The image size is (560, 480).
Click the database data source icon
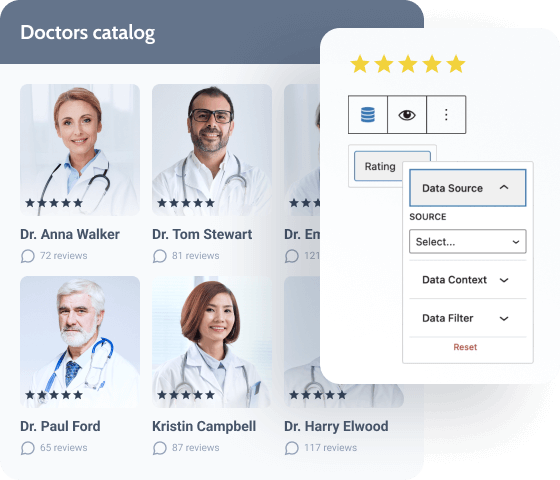pyautogui.click(x=368, y=115)
